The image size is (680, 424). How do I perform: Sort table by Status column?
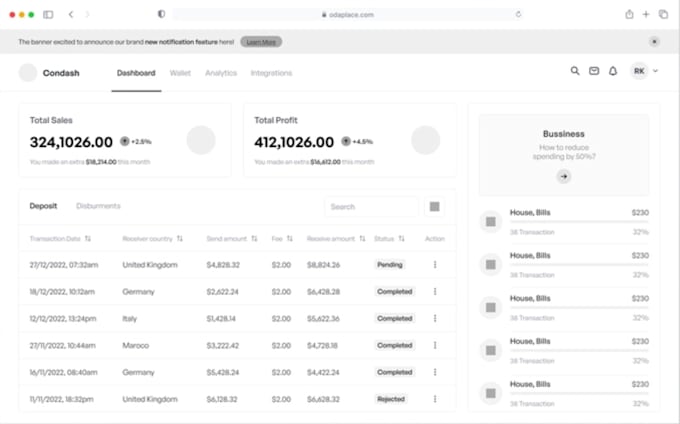click(401, 239)
